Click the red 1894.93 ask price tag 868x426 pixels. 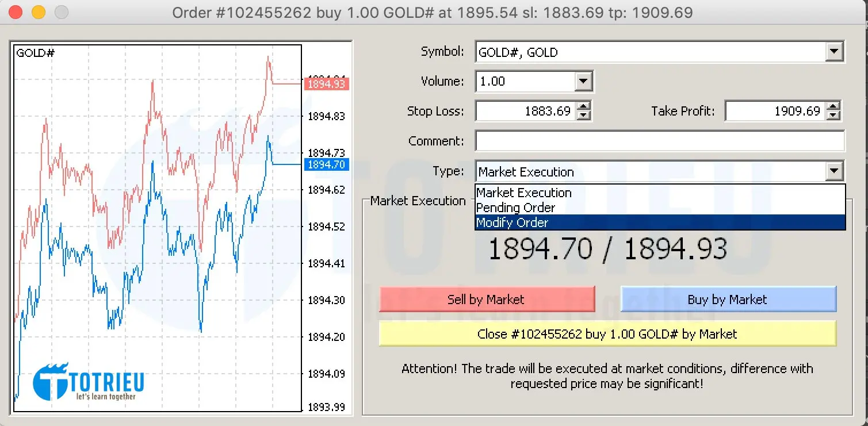pos(326,85)
